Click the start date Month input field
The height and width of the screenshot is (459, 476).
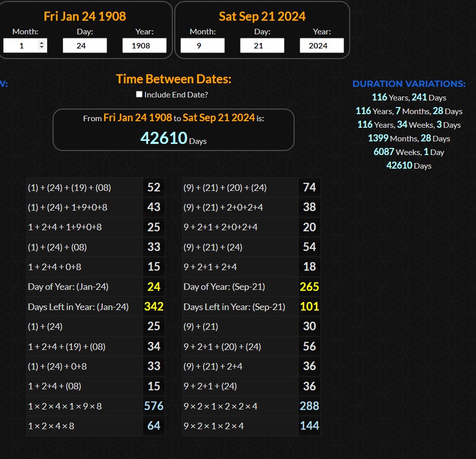click(x=20, y=45)
